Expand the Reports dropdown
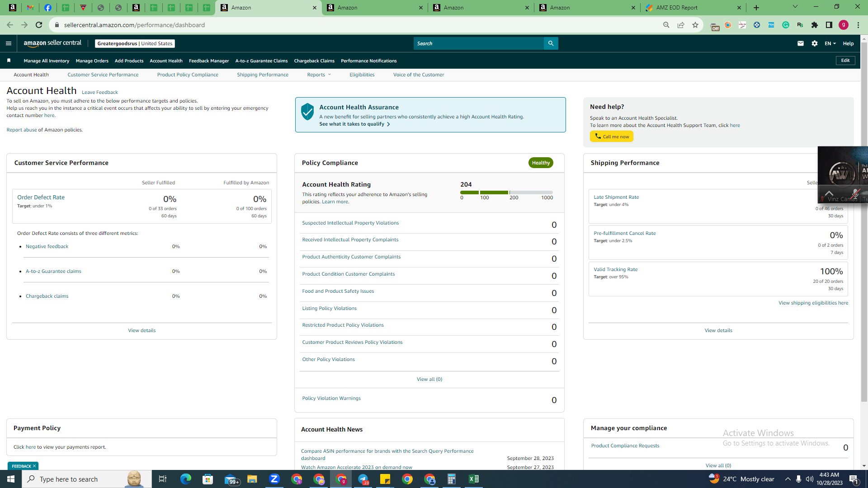Screen dimensions: 868x488 click(319, 75)
